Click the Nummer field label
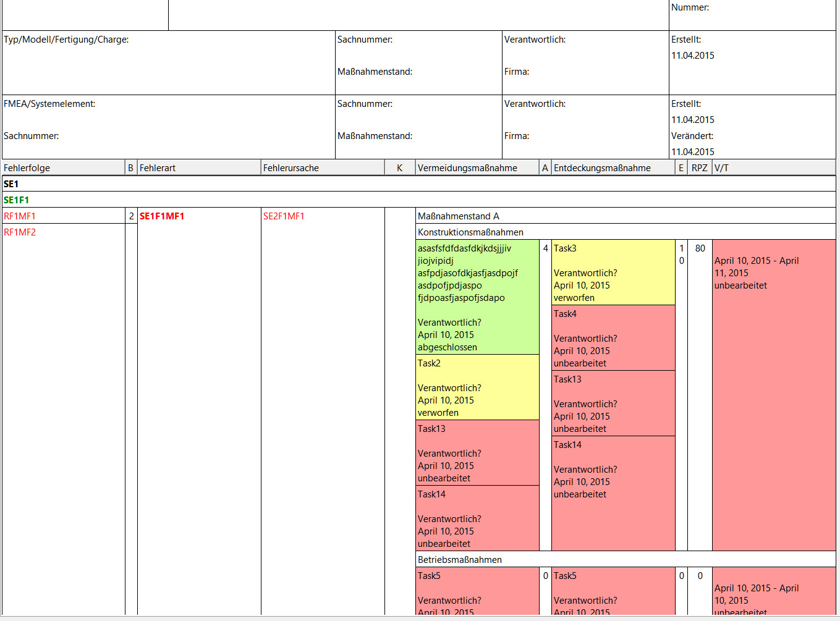Screen dimensions: 840x621 690,7
